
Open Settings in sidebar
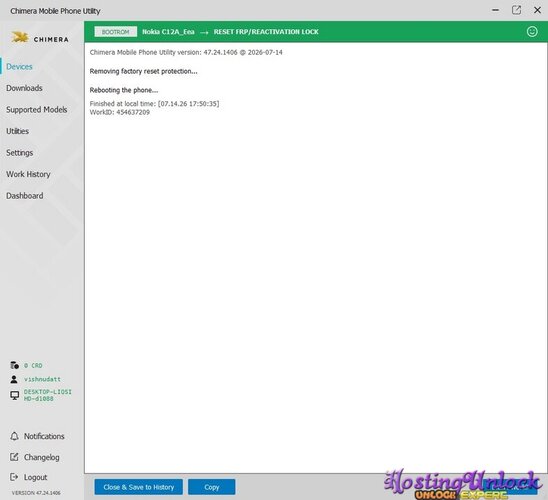click(20, 153)
